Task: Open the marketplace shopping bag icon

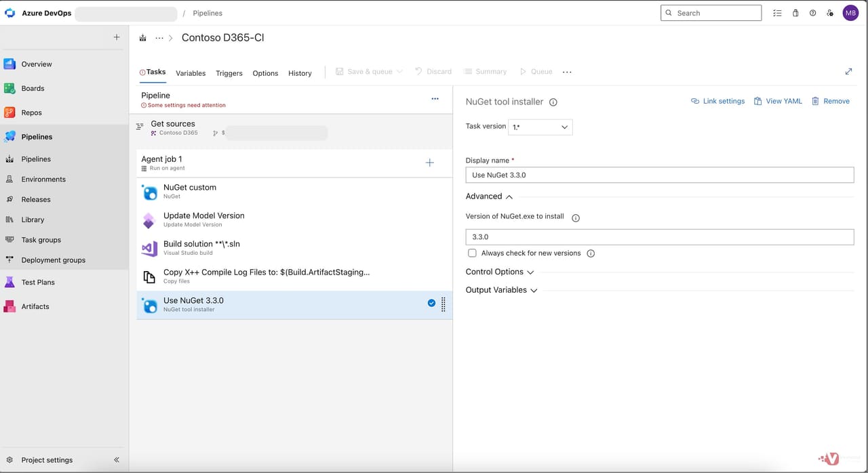Action: click(795, 13)
